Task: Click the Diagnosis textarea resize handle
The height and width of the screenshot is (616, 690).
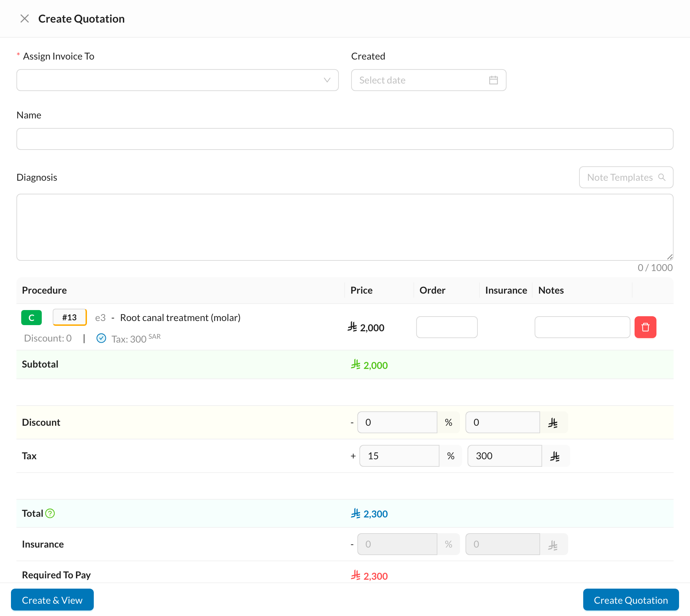Action: (x=670, y=257)
